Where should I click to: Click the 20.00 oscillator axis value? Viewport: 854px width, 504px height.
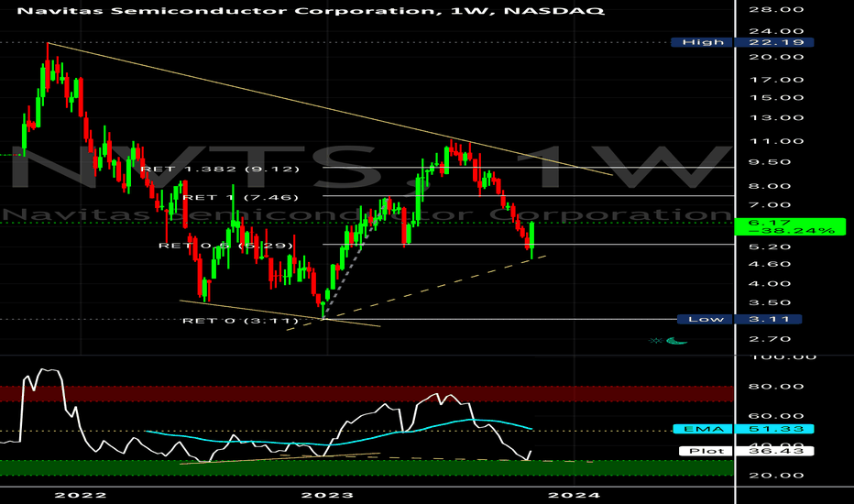777,475
